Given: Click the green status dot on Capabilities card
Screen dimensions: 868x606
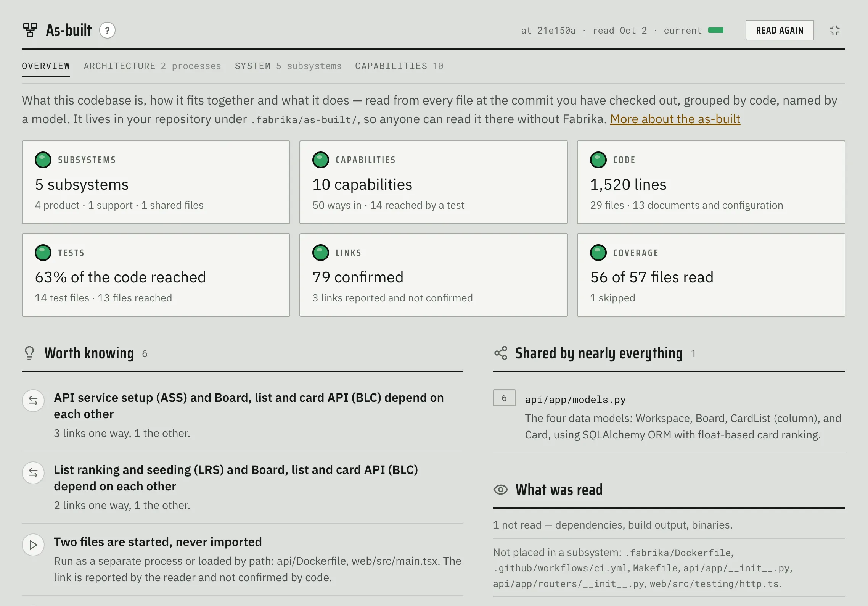Looking at the screenshot, I should [320, 160].
